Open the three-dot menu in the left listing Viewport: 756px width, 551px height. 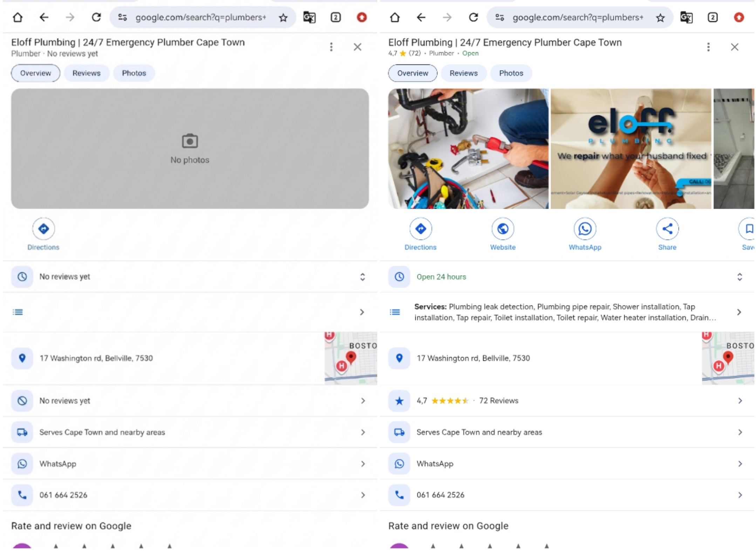pyautogui.click(x=331, y=47)
